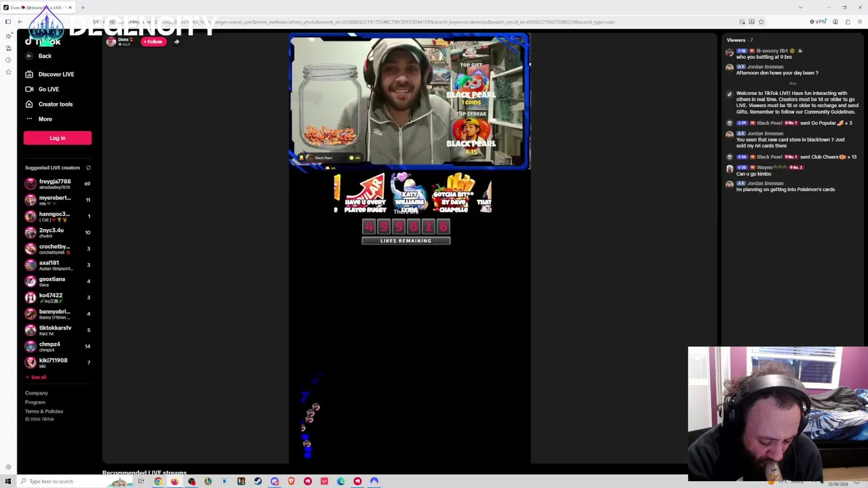Follow the streamer Dons
The image size is (868, 488).
(x=153, y=42)
